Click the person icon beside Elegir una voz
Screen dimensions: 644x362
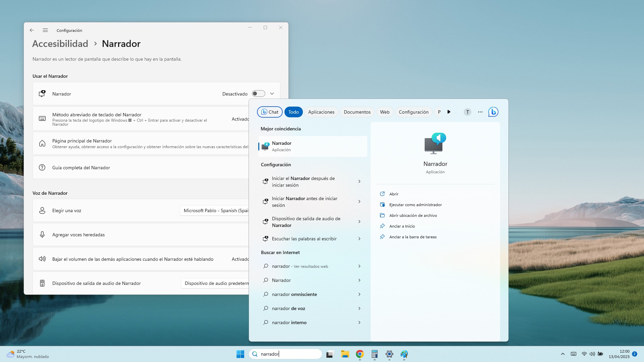click(42, 210)
